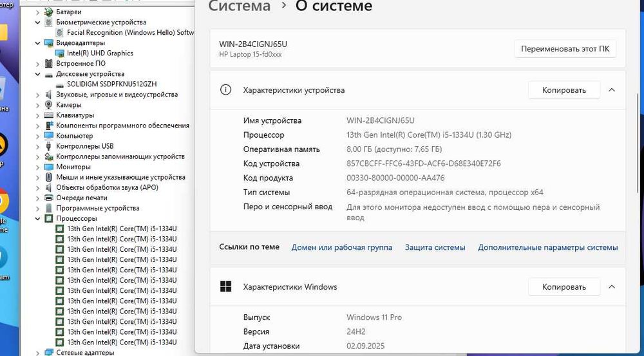Collapse the Характеристики устройства section chevron
Screen dimensions: 644x356
[x=612, y=90]
